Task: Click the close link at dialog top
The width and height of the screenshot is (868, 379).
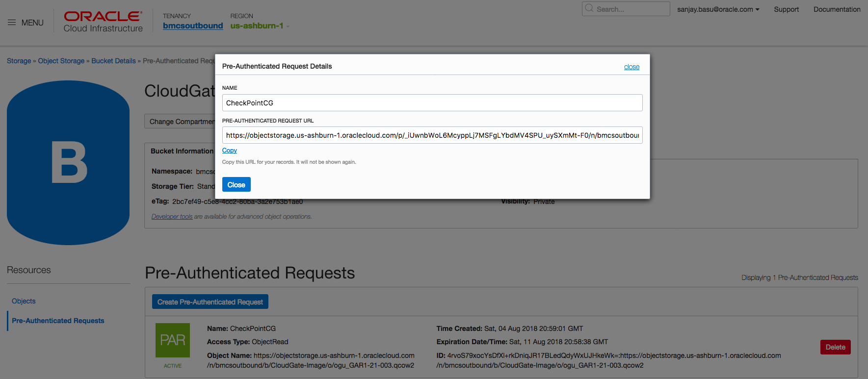Action: click(x=631, y=67)
